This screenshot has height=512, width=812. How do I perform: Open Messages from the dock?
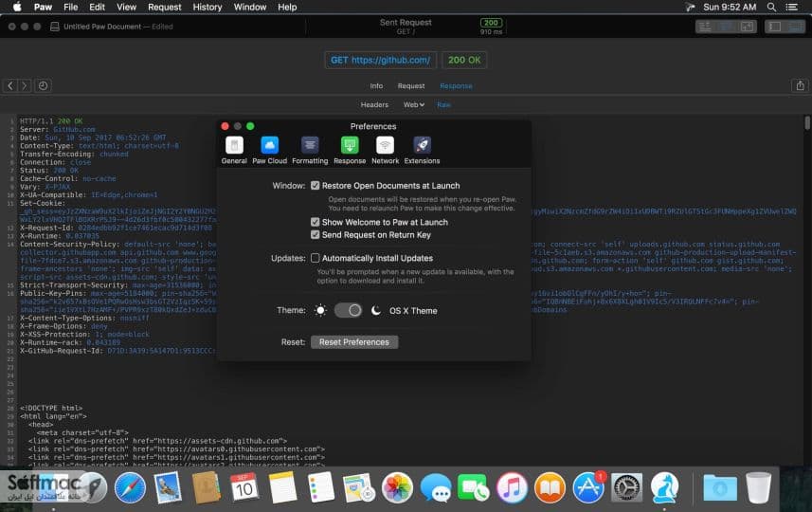coord(435,487)
